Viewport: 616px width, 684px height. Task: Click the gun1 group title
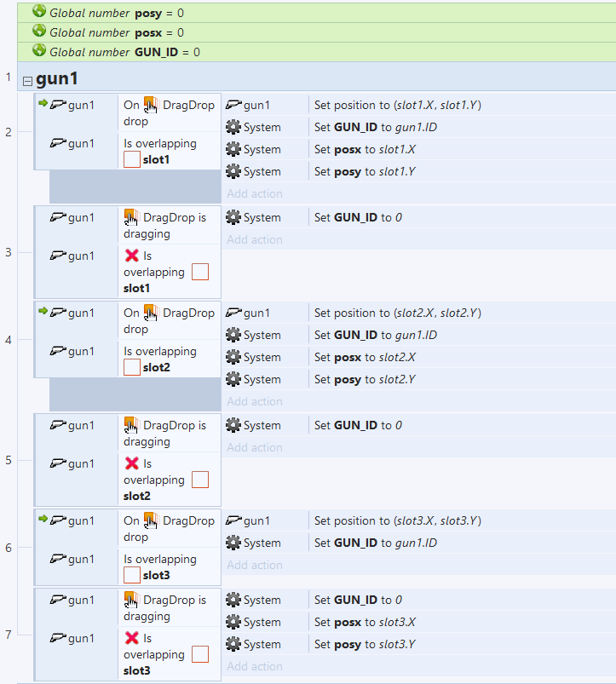57,79
